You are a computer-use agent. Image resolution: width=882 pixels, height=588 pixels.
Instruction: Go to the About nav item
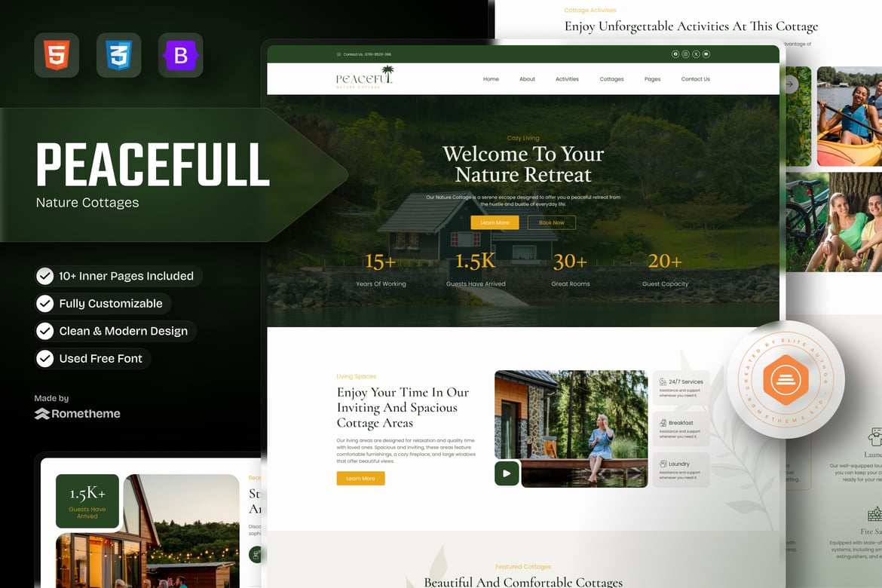527,79
